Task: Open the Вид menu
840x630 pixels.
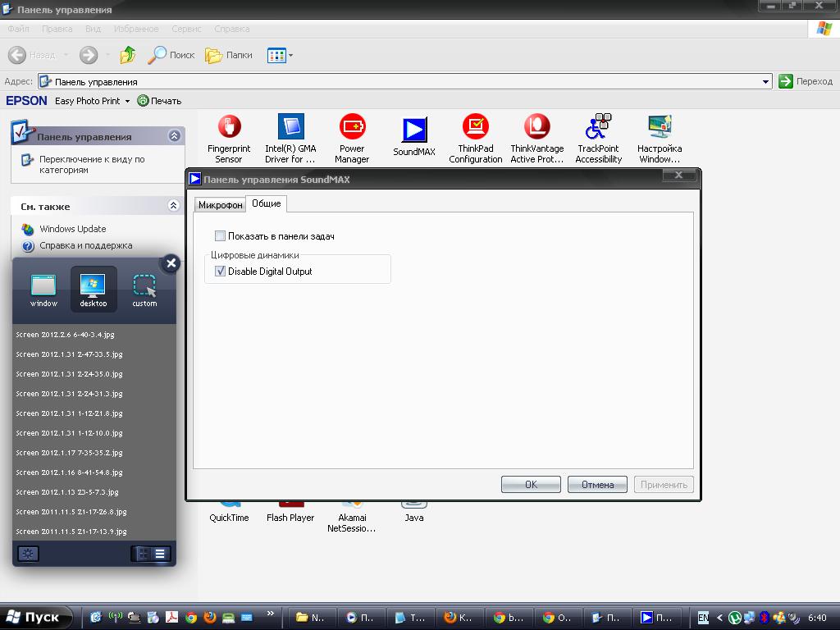Action: tap(93, 29)
